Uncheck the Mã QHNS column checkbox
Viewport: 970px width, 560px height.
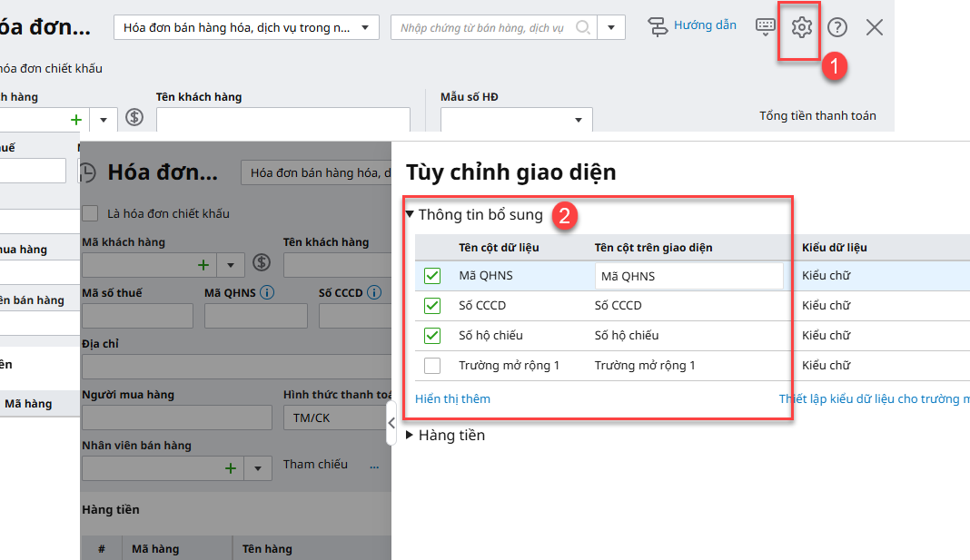click(432, 276)
